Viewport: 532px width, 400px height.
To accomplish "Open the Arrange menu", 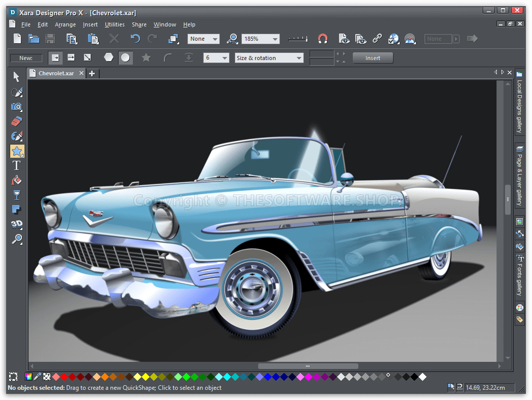I will [x=65, y=24].
